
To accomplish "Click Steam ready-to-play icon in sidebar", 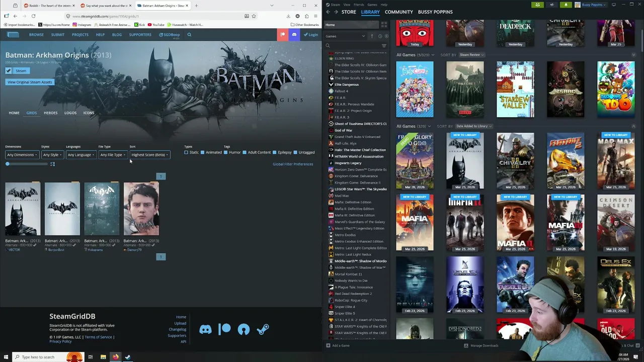I will (x=386, y=36).
